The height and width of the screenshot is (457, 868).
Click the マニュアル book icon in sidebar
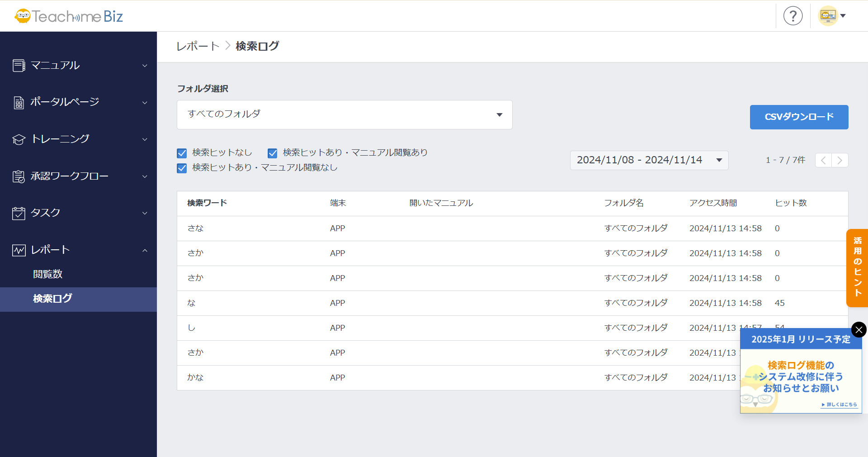(x=19, y=66)
